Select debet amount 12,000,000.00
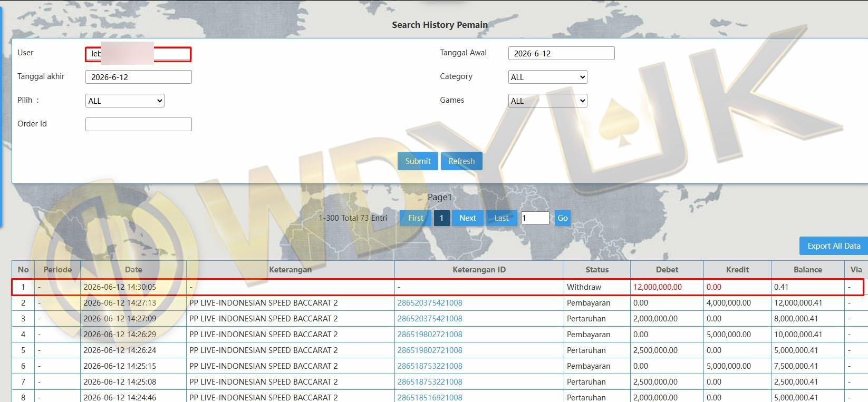This screenshot has height=402, width=868. click(658, 287)
